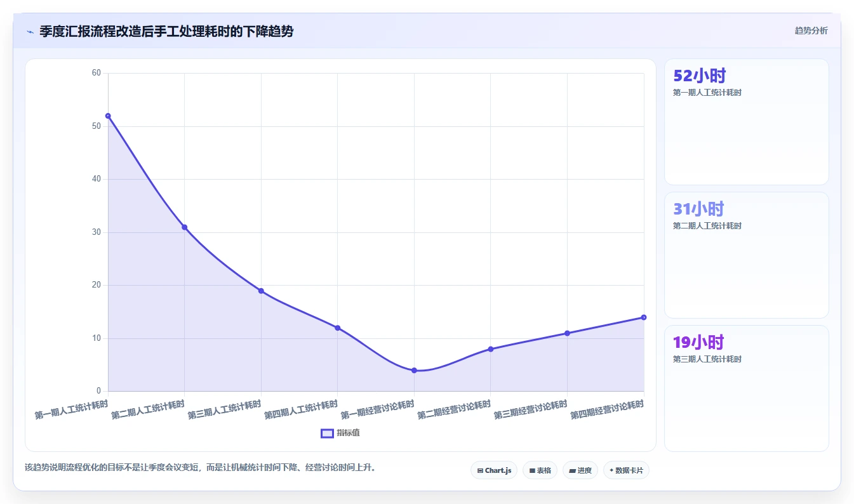Image resolution: width=854 pixels, height=504 pixels.
Task: Click the data point for 第二期人工统计耗时
Action: click(184, 227)
